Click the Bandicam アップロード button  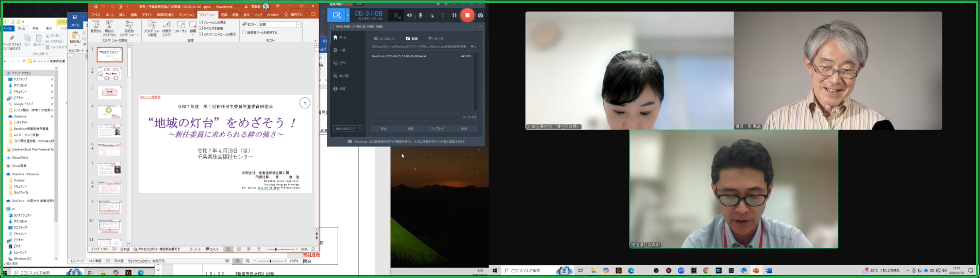437,128
